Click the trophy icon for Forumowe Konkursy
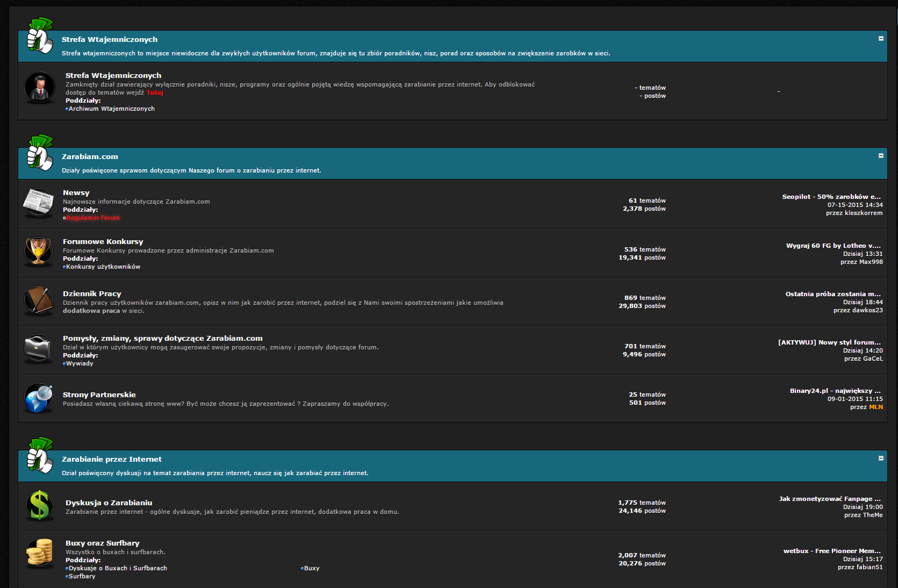This screenshot has height=588, width=898. [x=38, y=251]
